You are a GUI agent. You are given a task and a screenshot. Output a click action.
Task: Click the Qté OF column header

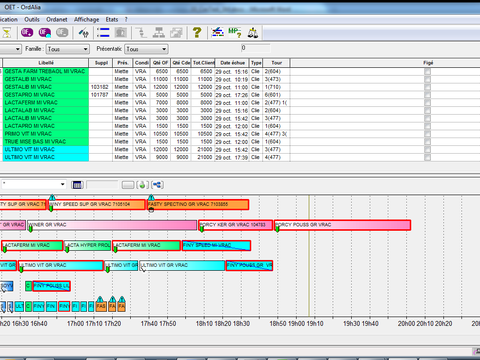pos(160,63)
